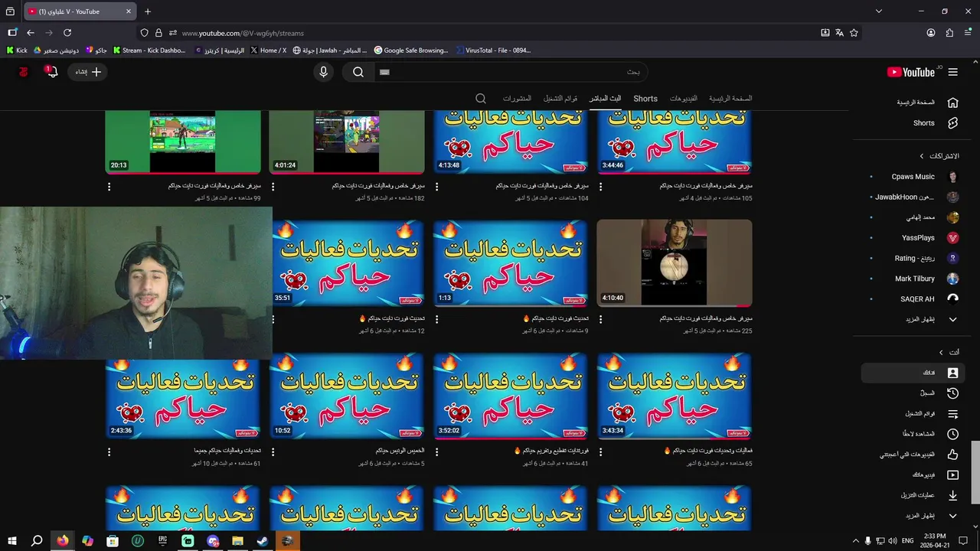
Task: Open options menu for the 2:43:36 video
Action: click(x=109, y=452)
